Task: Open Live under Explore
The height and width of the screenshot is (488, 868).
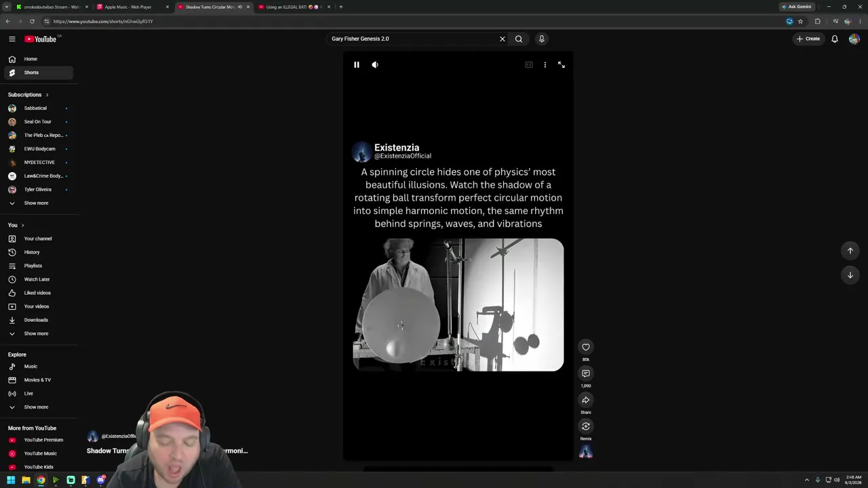Action: tap(37, 394)
